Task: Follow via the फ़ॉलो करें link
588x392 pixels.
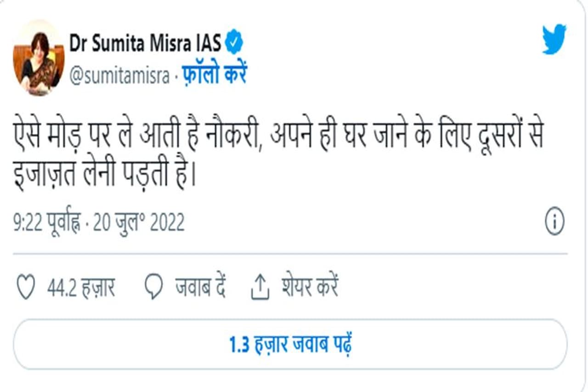Action: (x=214, y=75)
